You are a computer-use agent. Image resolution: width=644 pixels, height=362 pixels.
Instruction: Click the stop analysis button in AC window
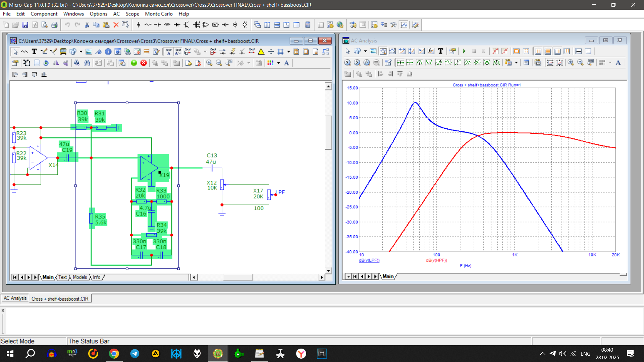(474, 51)
